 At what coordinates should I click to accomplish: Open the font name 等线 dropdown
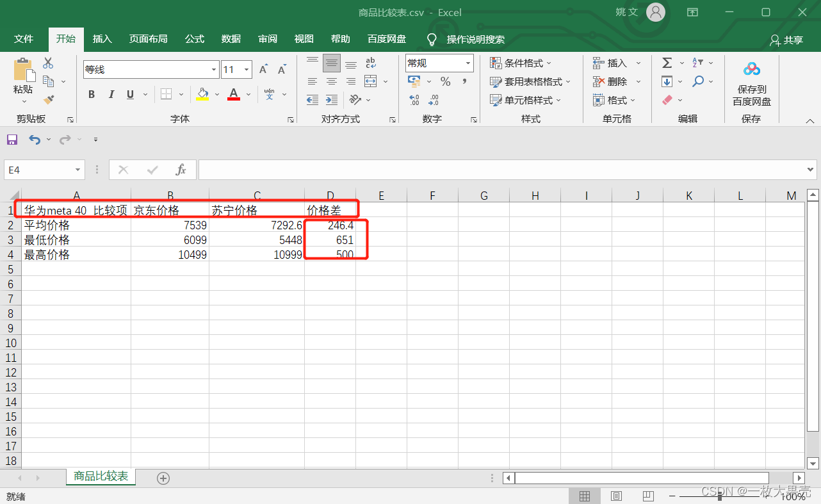(215, 70)
